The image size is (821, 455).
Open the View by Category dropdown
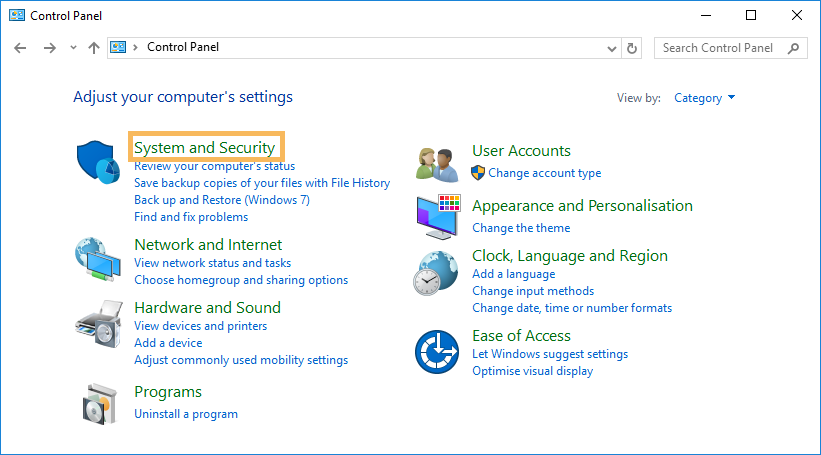pyautogui.click(x=705, y=98)
